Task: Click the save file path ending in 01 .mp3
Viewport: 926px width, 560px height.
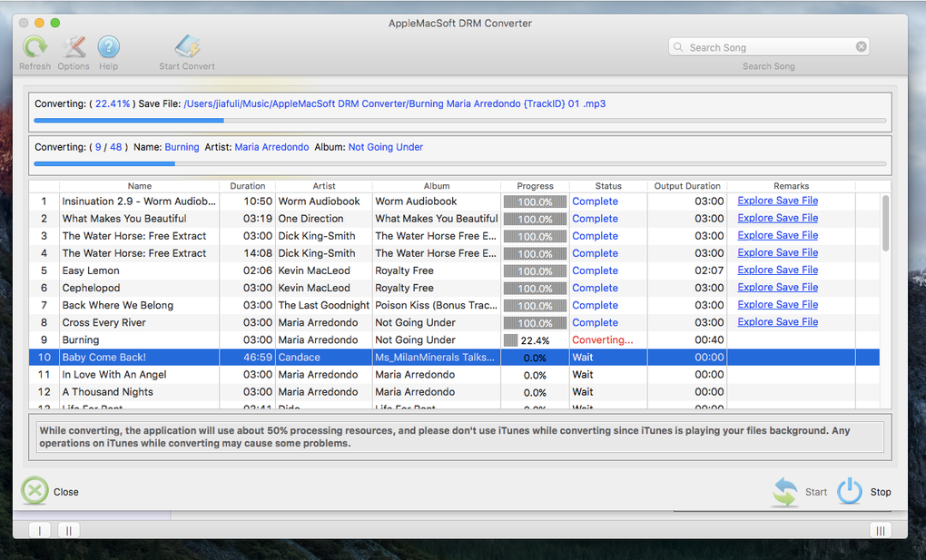Action: coord(395,104)
